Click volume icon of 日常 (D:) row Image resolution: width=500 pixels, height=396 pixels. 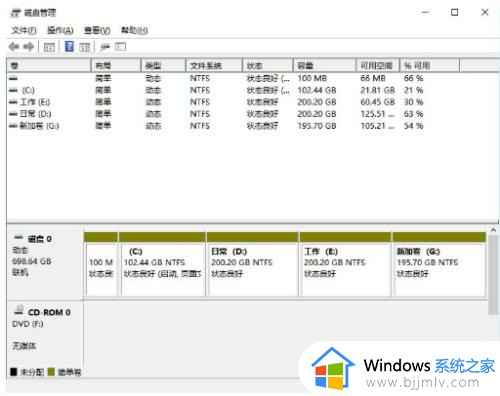coord(13,114)
